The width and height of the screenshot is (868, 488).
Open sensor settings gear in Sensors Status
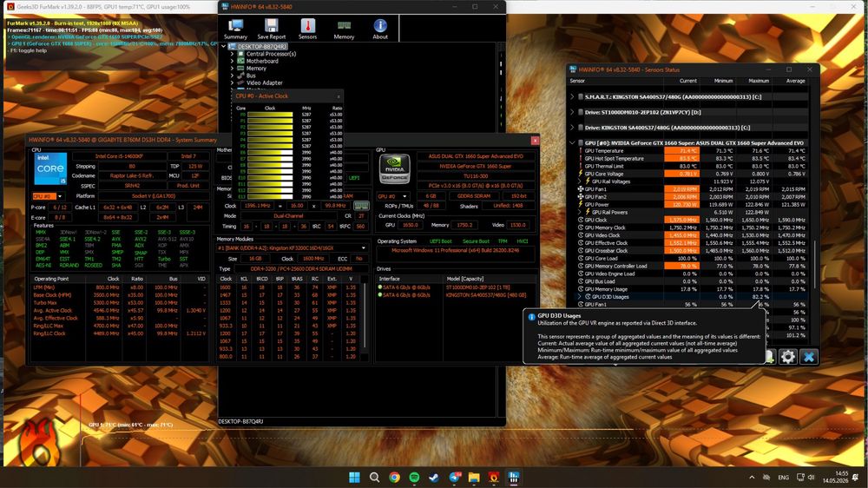point(788,357)
